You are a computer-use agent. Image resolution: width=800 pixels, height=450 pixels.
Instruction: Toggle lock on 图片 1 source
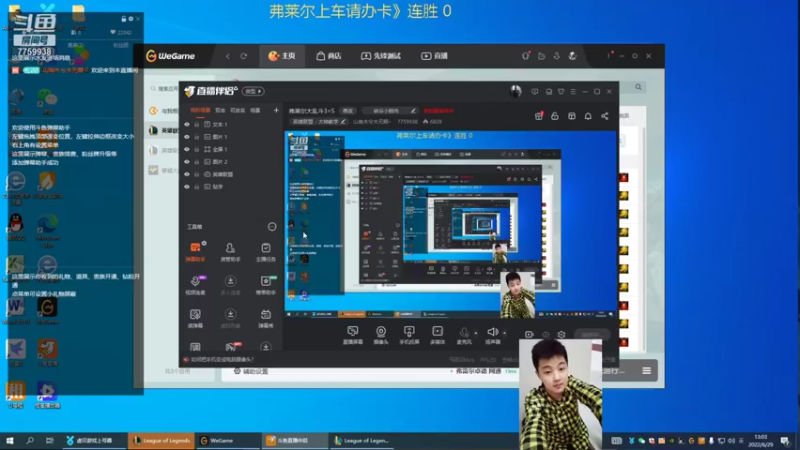point(196,137)
